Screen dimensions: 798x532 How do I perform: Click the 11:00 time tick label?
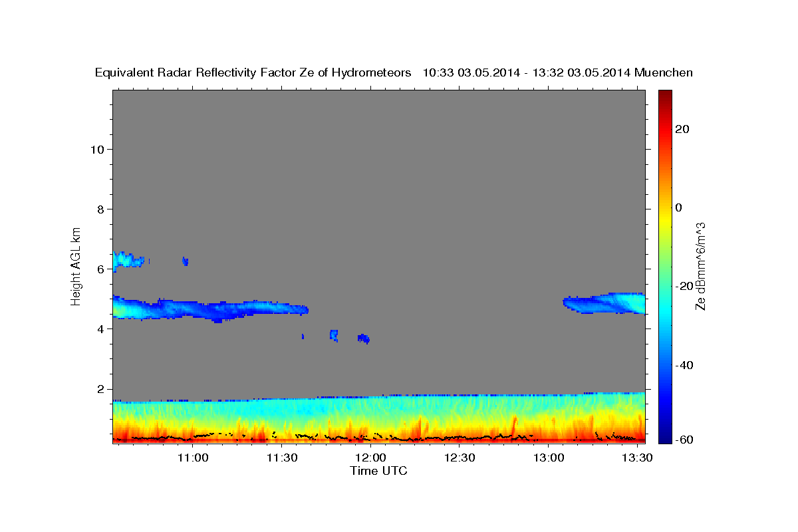(x=193, y=458)
